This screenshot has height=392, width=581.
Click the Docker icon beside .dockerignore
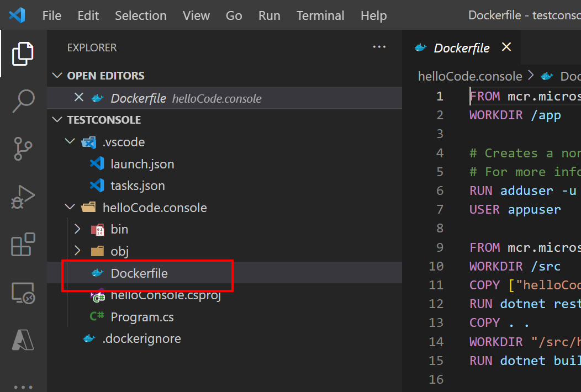[x=89, y=338]
